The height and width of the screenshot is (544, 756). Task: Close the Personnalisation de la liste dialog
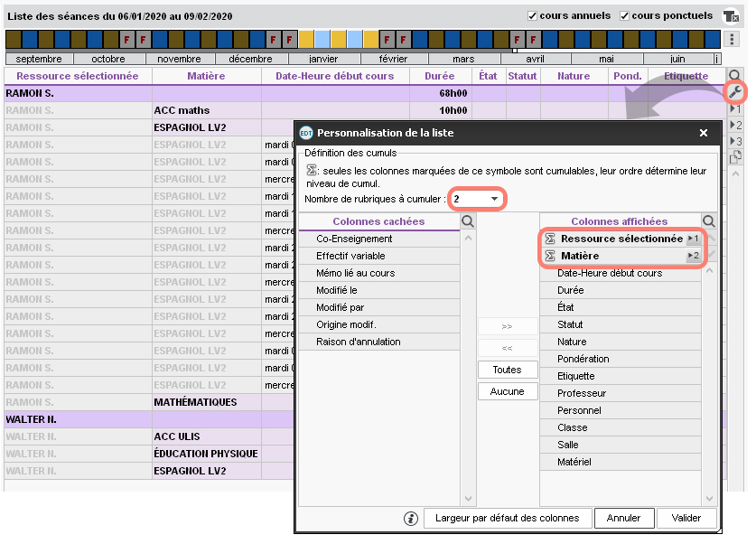pos(704,133)
